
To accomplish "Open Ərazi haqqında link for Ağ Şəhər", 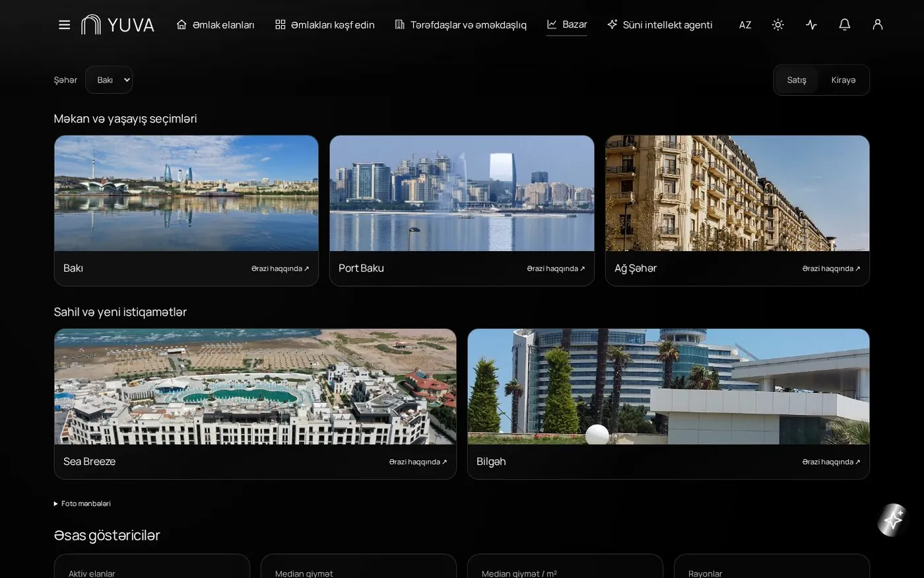I will [x=831, y=269].
